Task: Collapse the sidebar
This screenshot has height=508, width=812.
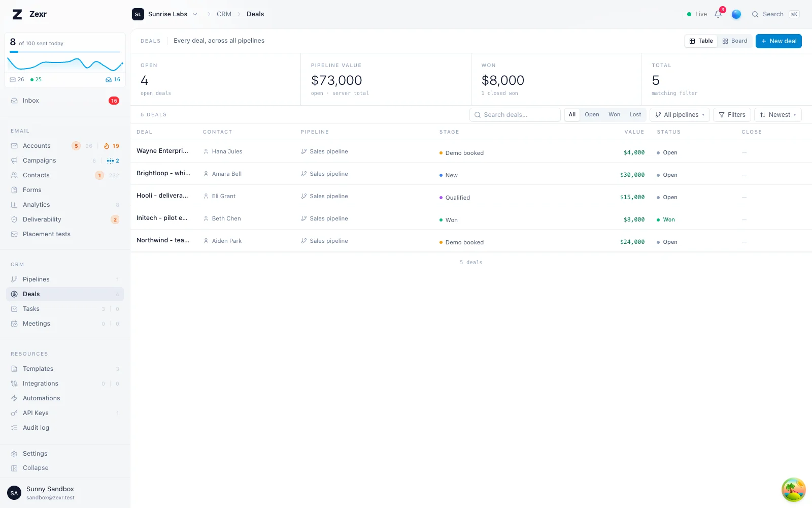Action: [65, 468]
